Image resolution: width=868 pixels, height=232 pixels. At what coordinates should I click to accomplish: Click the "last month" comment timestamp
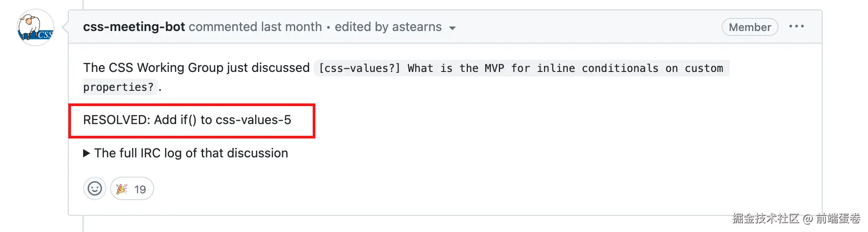[x=291, y=27]
